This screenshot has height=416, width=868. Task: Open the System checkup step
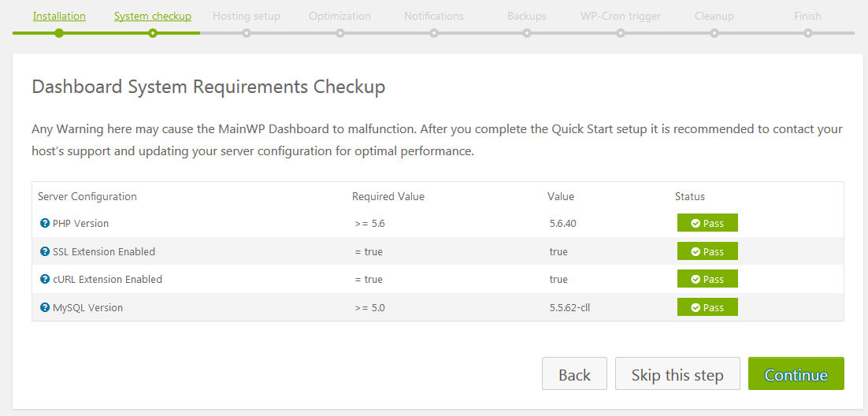[x=153, y=17]
